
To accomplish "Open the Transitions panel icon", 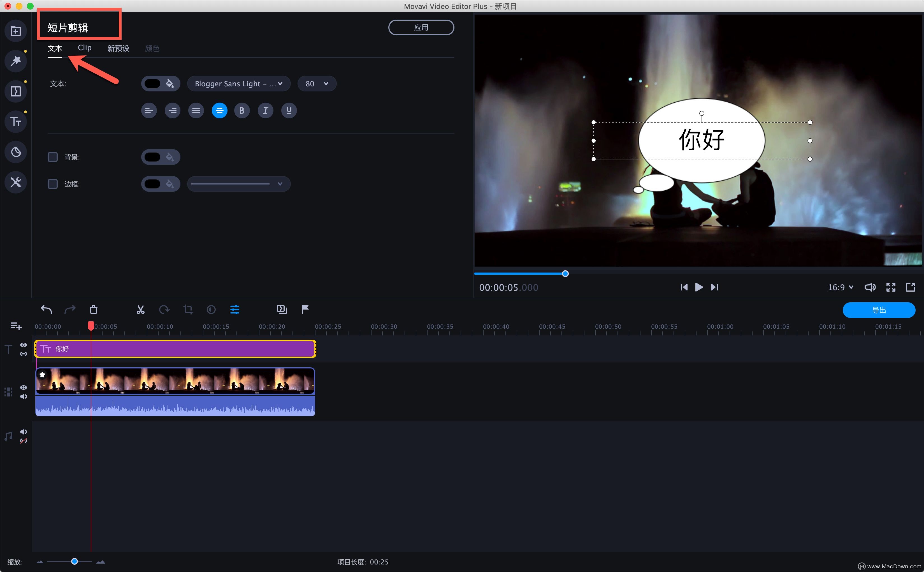I will pos(15,91).
